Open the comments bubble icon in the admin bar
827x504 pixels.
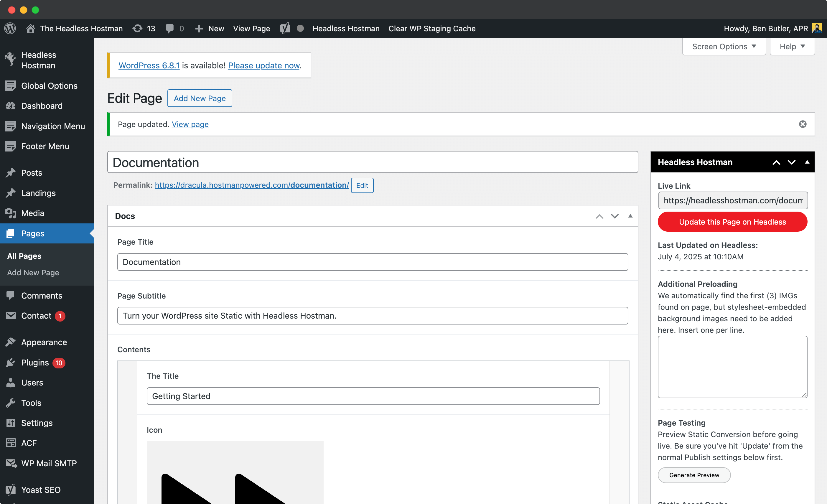point(170,29)
